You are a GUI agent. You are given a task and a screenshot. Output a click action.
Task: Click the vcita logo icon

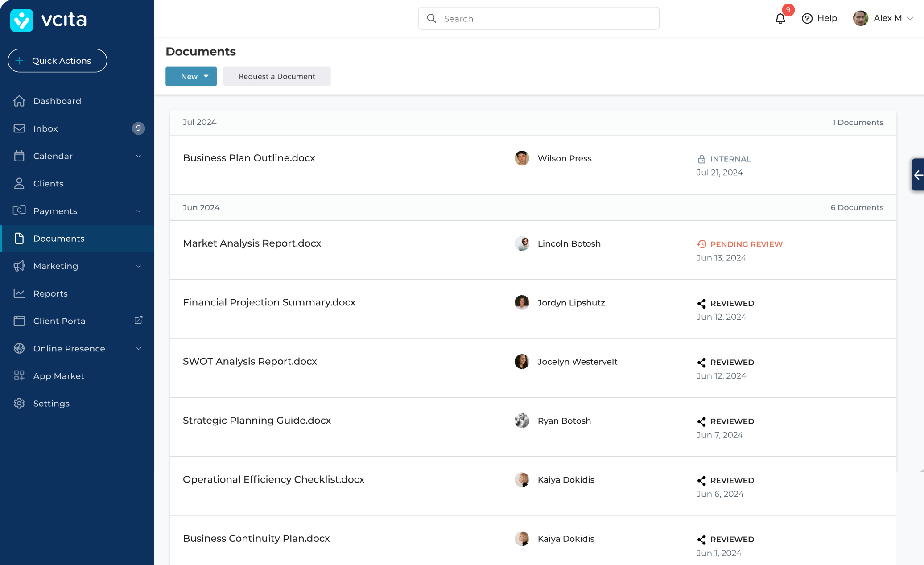tap(22, 20)
